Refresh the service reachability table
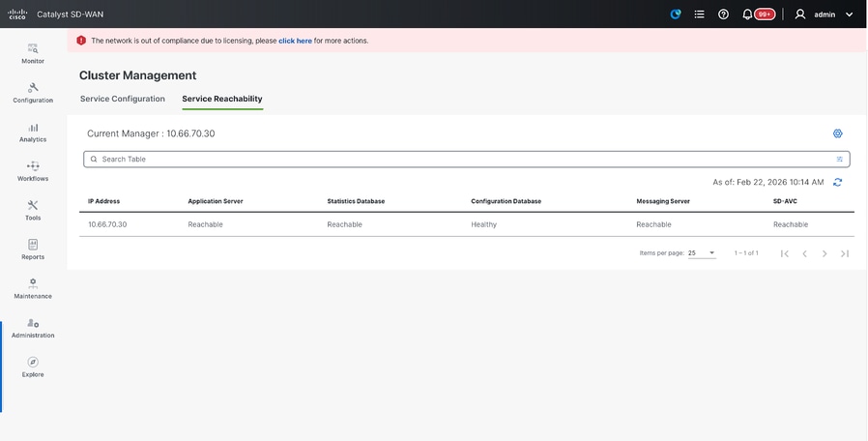This screenshot has width=868, height=441. tap(837, 182)
